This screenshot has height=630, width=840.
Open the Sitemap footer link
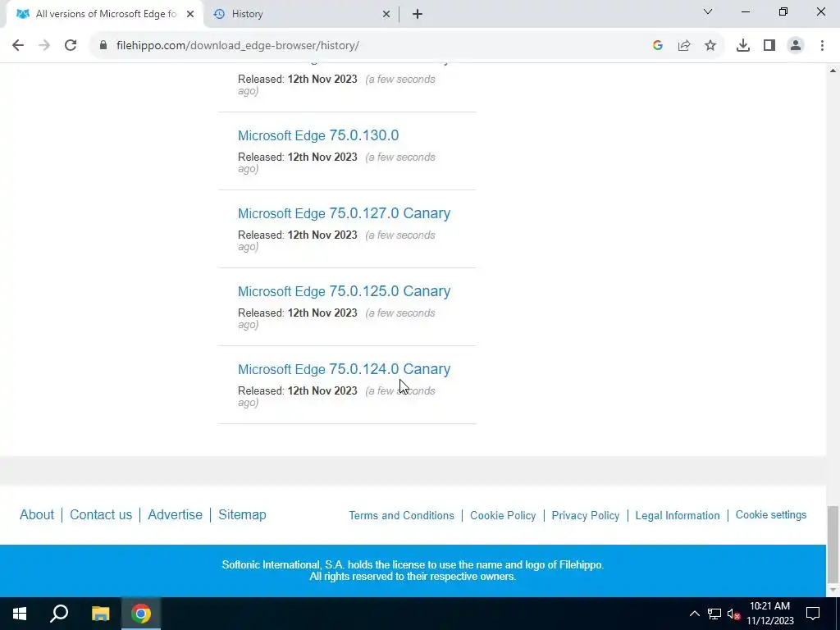tap(242, 515)
